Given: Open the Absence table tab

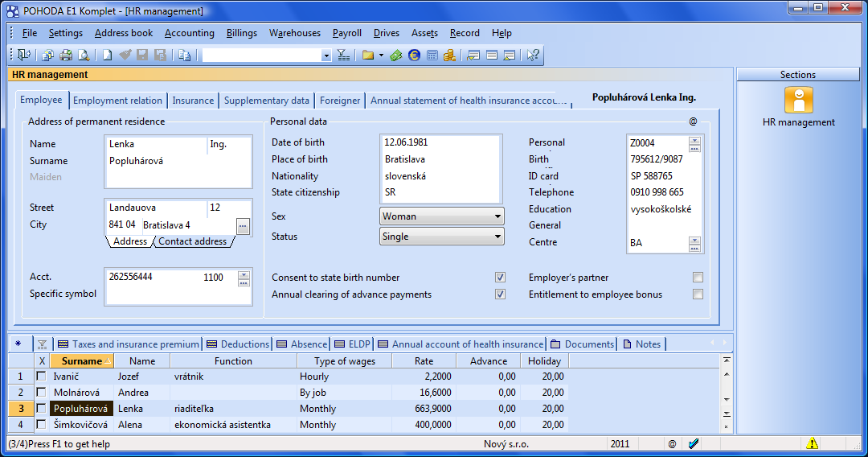Looking at the screenshot, I should [301, 344].
